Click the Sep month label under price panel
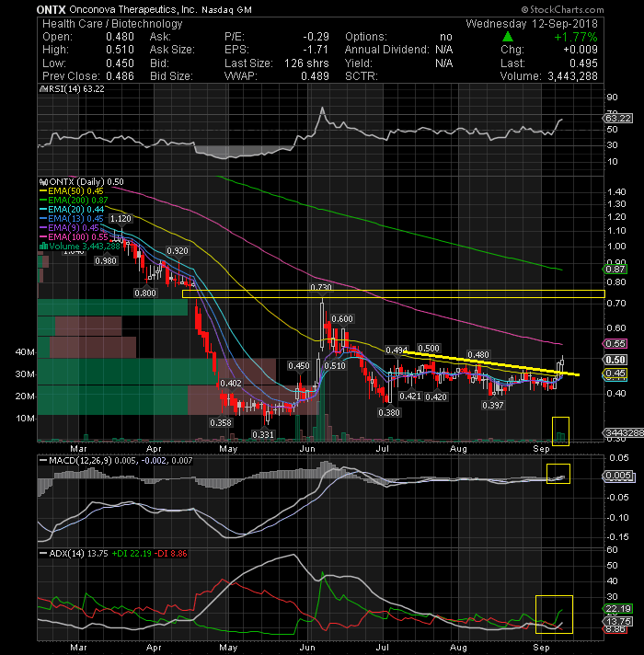Image resolution: width=644 pixels, height=655 pixels. [x=541, y=449]
